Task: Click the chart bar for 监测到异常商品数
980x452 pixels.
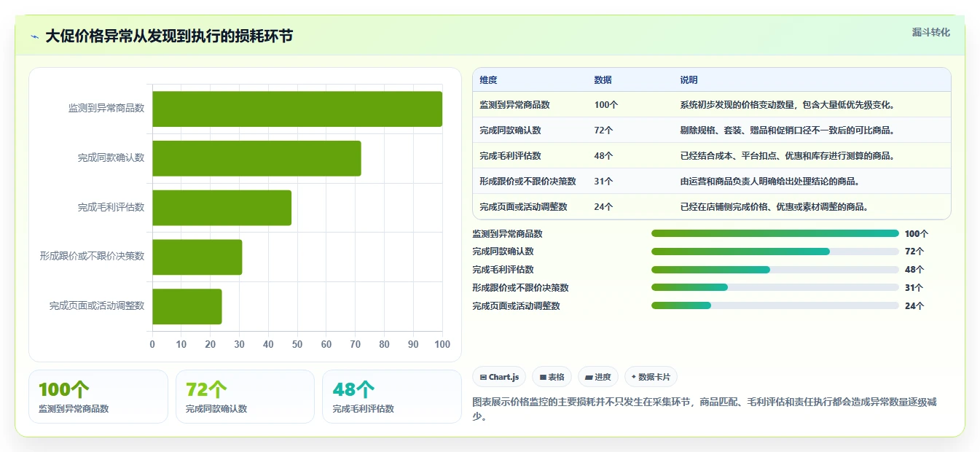Action: tap(297, 109)
